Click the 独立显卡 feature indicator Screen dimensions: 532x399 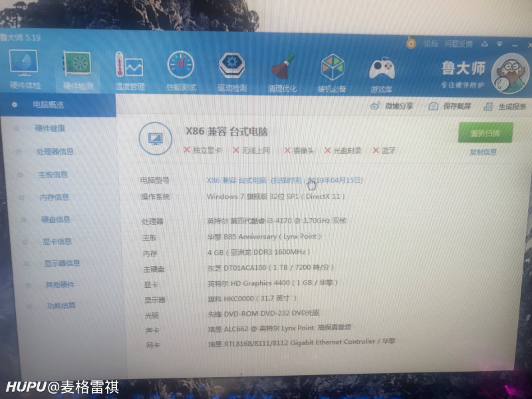pos(202,150)
